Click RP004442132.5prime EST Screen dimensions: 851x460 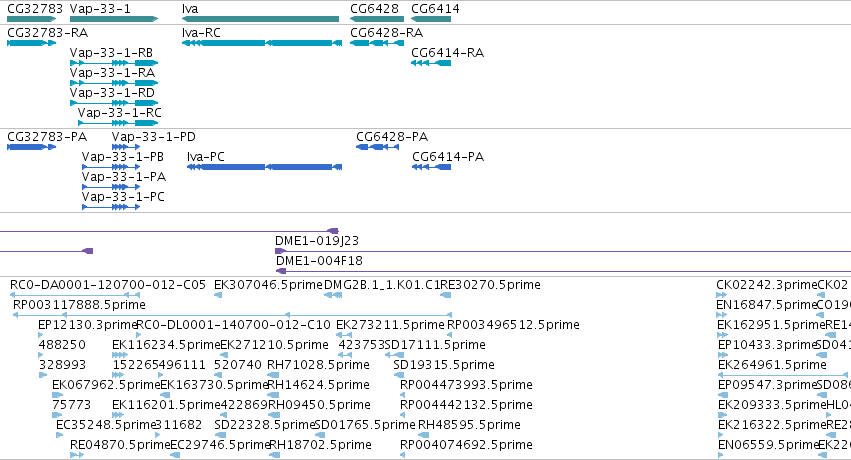[403, 416]
